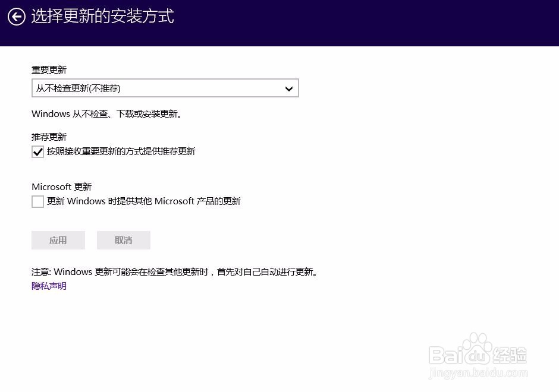The width and height of the screenshot is (559, 392).
Task: Go back using the circled arrow icon
Action: tap(17, 17)
